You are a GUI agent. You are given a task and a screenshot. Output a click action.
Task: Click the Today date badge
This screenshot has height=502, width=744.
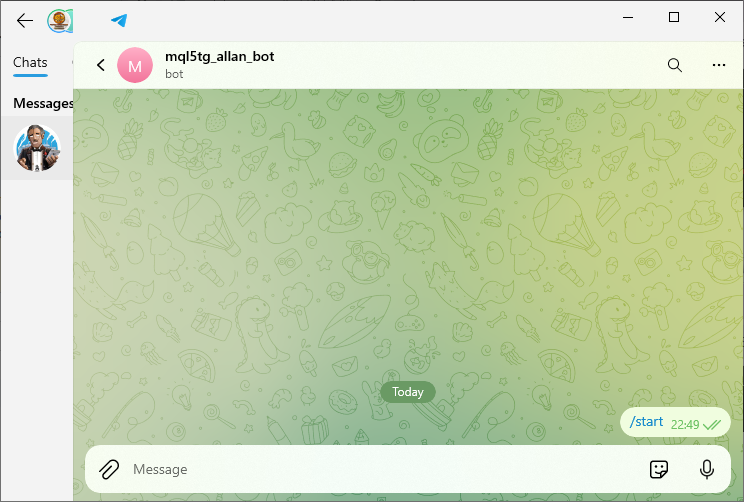(x=408, y=392)
